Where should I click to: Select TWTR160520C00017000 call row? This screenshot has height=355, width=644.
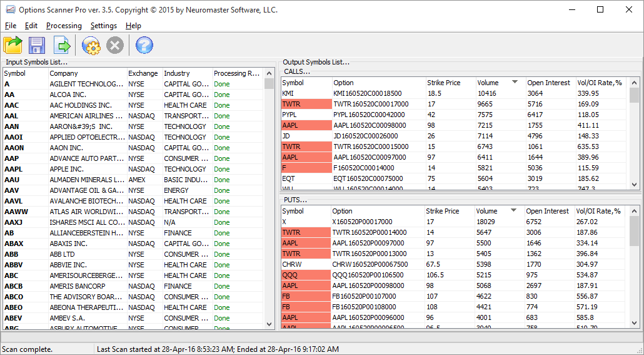coord(455,104)
